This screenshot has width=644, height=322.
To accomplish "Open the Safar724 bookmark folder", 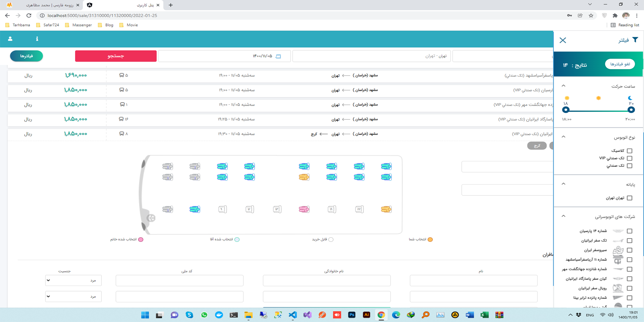I will pos(48,25).
